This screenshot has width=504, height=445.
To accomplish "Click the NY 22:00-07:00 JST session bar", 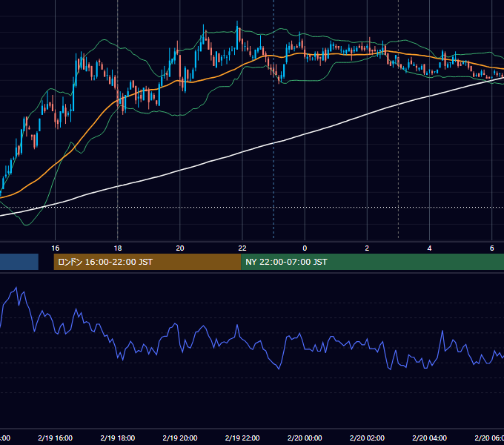I will click(373, 262).
